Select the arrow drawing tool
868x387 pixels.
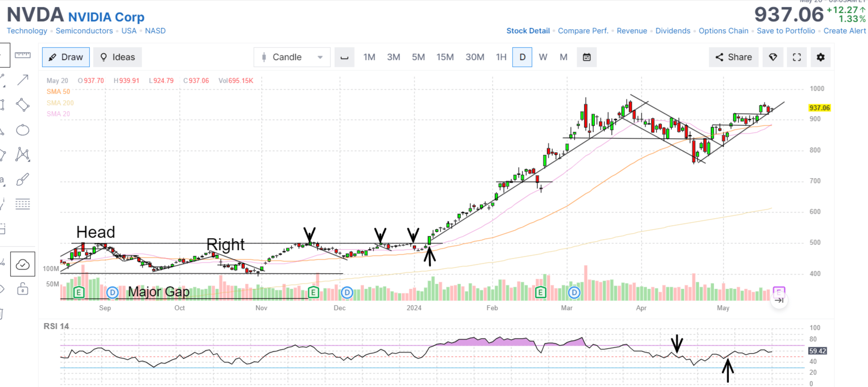(22, 80)
